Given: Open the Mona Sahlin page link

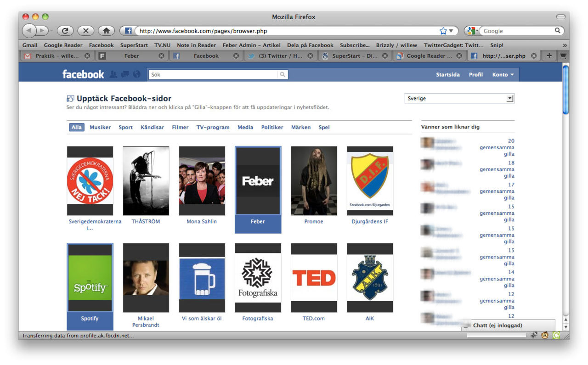Looking at the screenshot, I should [x=202, y=221].
